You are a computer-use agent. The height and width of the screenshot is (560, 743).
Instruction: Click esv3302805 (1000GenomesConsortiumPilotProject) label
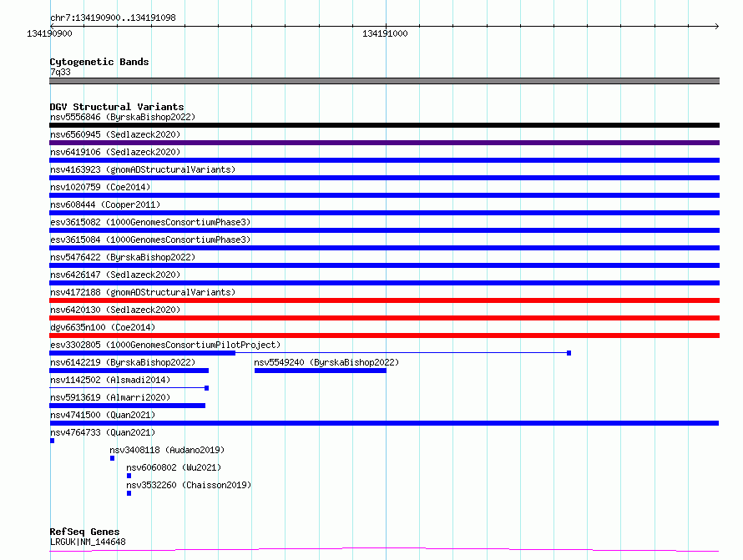[x=165, y=345]
